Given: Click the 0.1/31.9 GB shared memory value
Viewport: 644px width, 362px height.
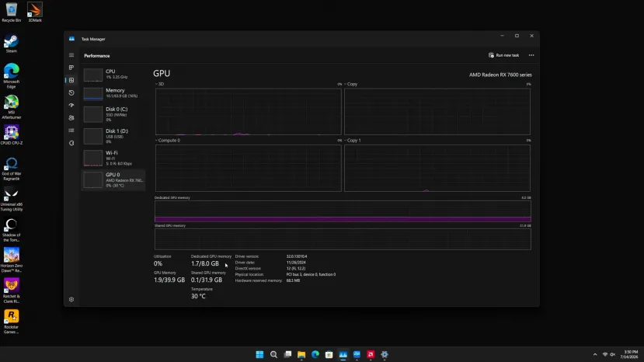Looking at the screenshot, I should tap(207, 280).
